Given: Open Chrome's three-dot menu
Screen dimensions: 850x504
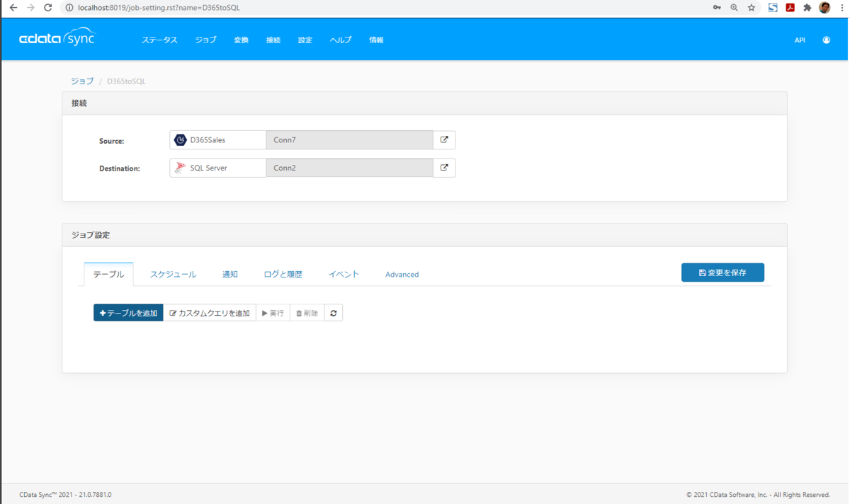Looking at the screenshot, I should [x=841, y=8].
